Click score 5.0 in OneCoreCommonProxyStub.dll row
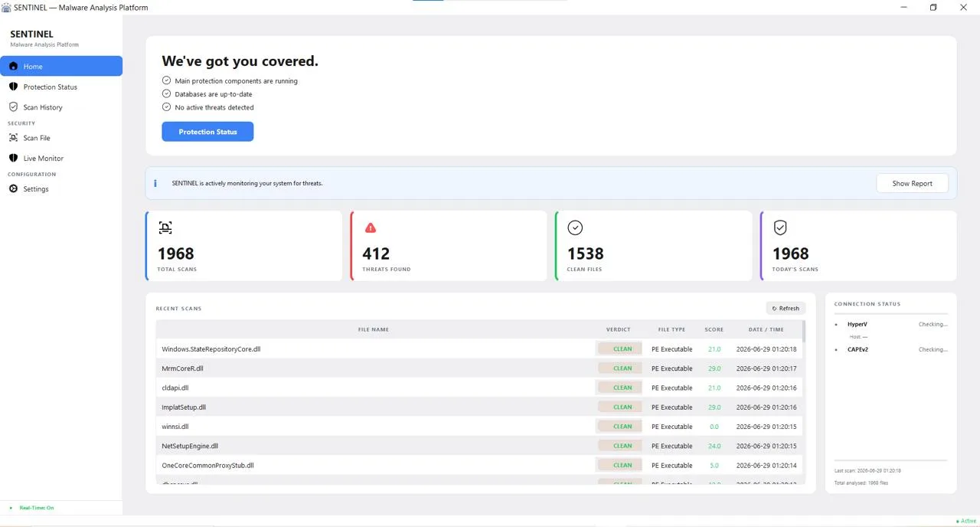Image resolution: width=980 pixels, height=527 pixels. 714,465
